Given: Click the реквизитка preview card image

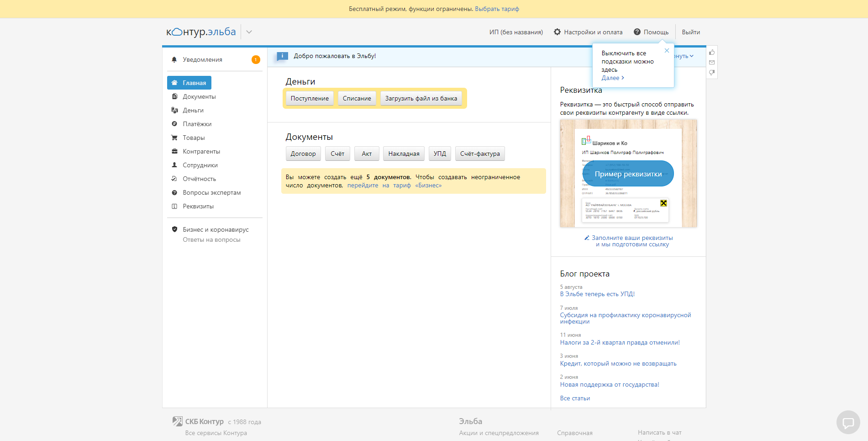Looking at the screenshot, I should click(628, 173).
